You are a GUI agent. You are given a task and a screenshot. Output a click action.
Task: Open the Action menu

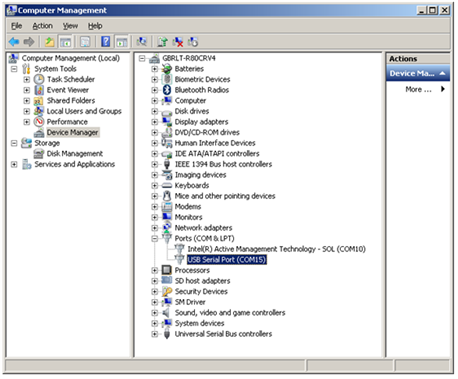pos(42,26)
